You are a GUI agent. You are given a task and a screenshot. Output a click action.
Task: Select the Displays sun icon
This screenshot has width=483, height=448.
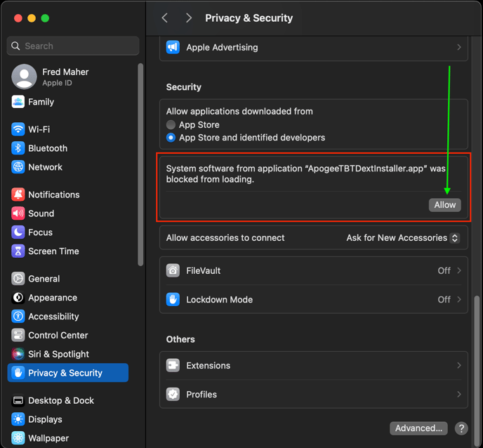(18, 419)
